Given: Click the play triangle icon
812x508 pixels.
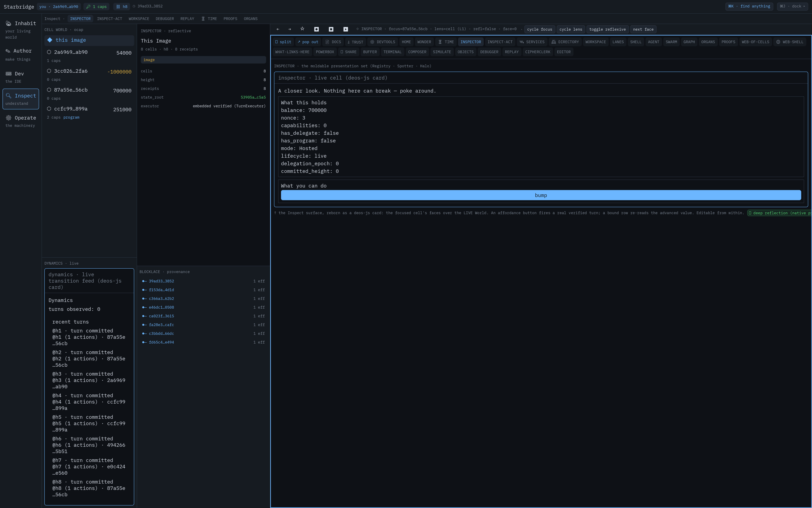Looking at the screenshot, I should coord(346,29).
